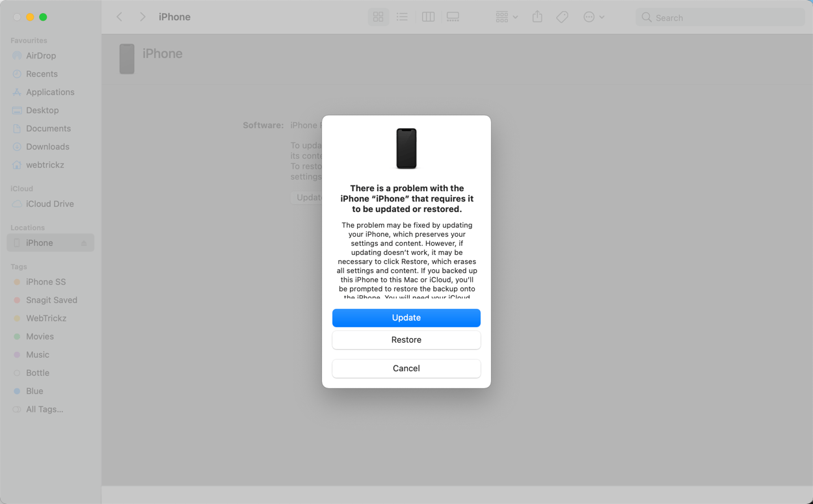Image resolution: width=813 pixels, height=504 pixels.
Task: Go back using the back arrow
Action: coord(120,17)
